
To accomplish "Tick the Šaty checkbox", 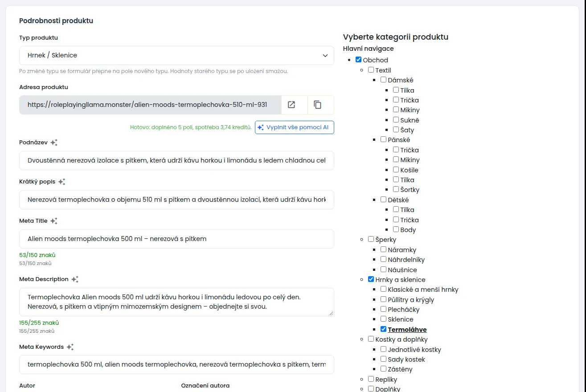I will tap(396, 130).
